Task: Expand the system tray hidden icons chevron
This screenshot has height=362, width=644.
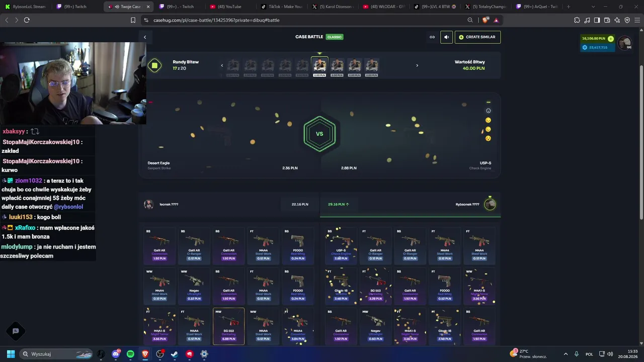Action: coord(566,354)
